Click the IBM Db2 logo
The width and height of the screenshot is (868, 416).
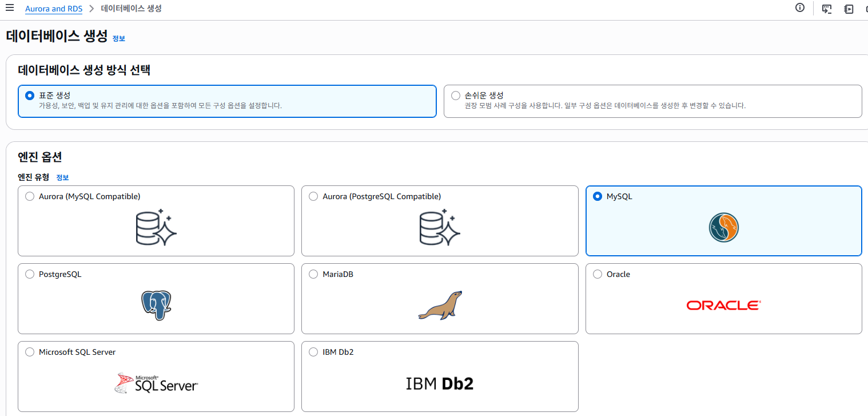pyautogui.click(x=440, y=383)
